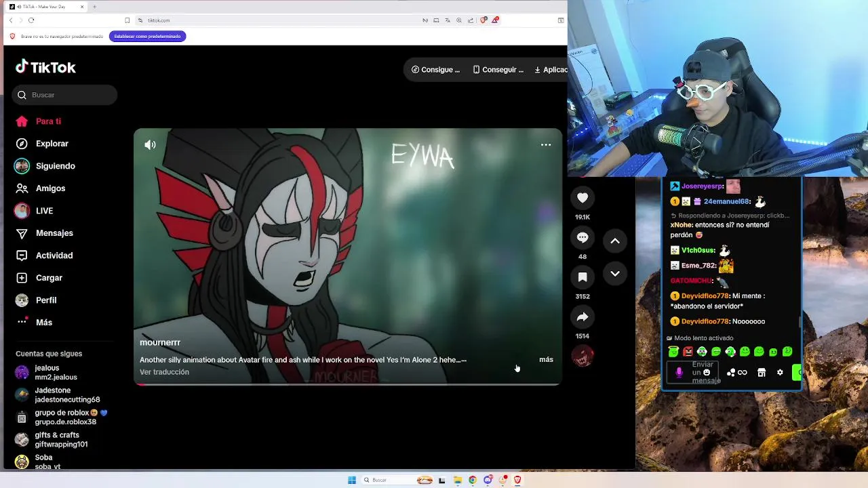
Task: Open the LIVE section
Action: tap(34, 211)
